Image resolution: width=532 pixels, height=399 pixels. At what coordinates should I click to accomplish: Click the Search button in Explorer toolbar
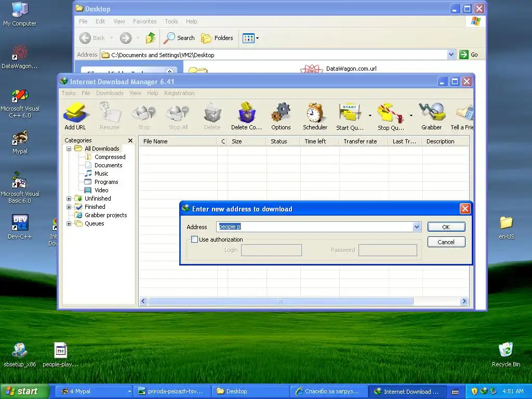coord(179,38)
